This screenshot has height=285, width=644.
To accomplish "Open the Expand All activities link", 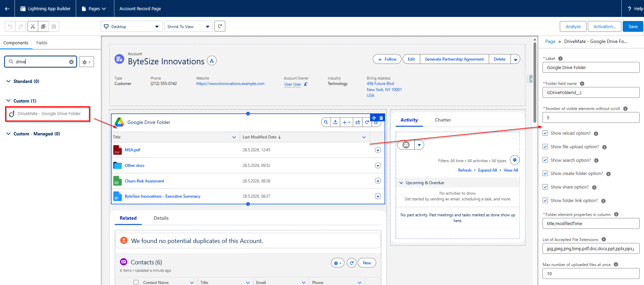I will [487, 170].
